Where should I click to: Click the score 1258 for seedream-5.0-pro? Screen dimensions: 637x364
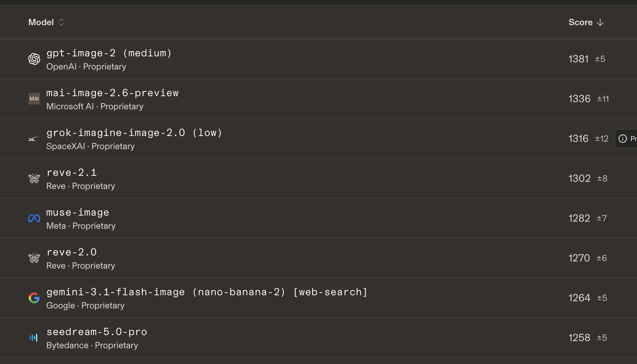pyautogui.click(x=579, y=338)
